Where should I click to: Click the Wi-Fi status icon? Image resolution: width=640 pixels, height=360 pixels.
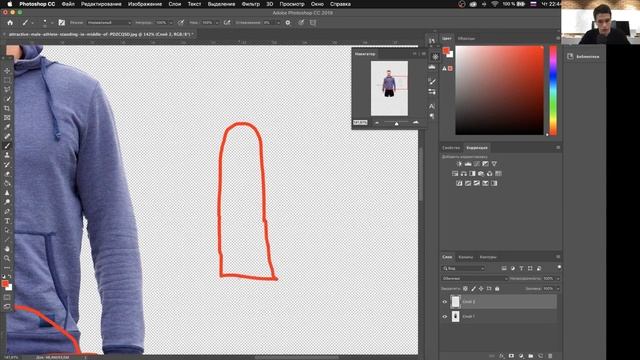point(495,4)
